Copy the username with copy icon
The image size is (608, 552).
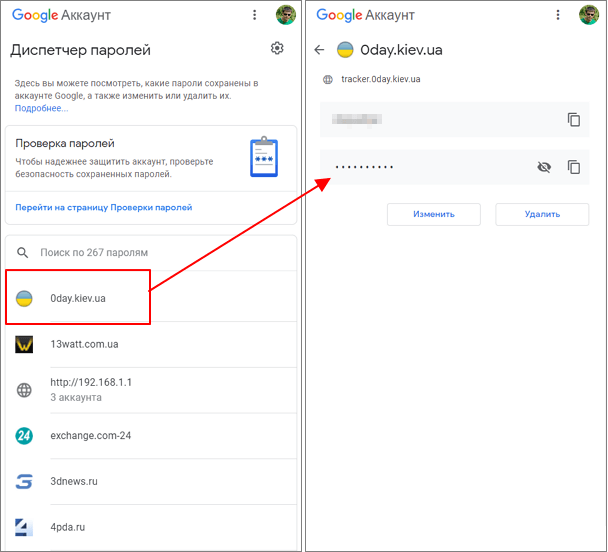(574, 119)
